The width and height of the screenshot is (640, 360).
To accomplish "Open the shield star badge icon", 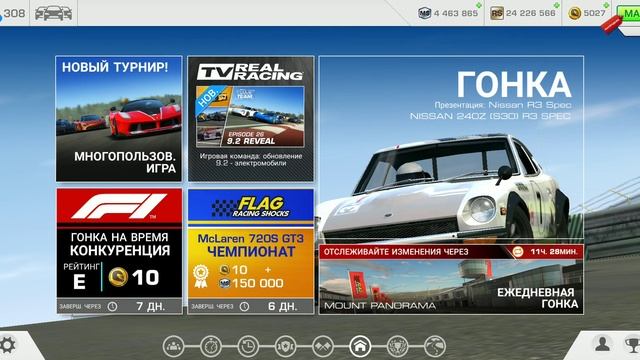I will click(x=285, y=346).
